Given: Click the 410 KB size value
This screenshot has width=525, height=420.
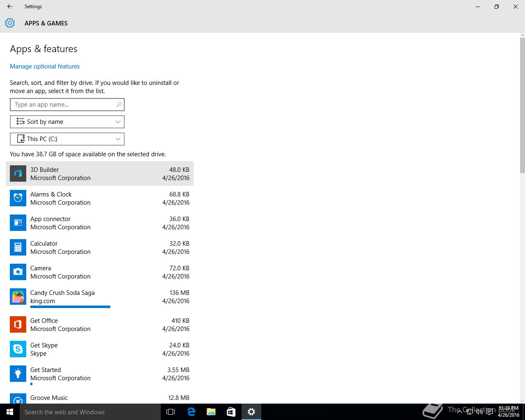Looking at the screenshot, I should click(180, 321).
